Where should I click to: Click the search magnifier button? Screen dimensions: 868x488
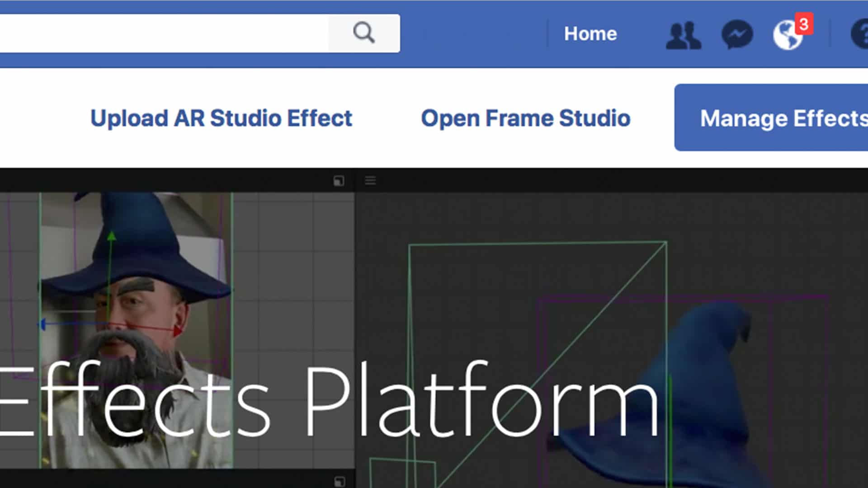(x=364, y=33)
